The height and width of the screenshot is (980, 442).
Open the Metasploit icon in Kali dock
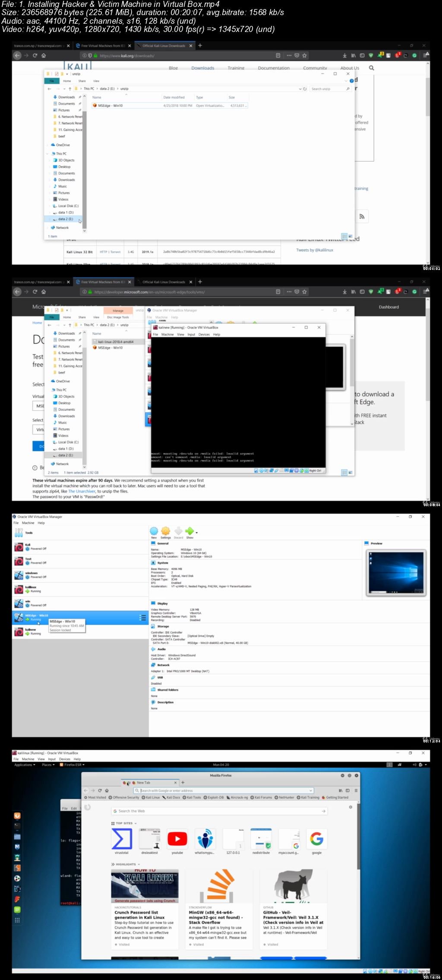17,847
